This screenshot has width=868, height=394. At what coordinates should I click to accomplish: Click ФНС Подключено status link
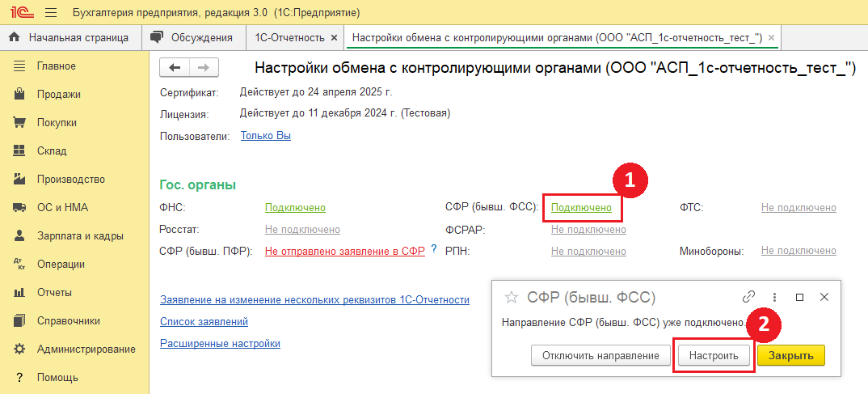(x=295, y=208)
